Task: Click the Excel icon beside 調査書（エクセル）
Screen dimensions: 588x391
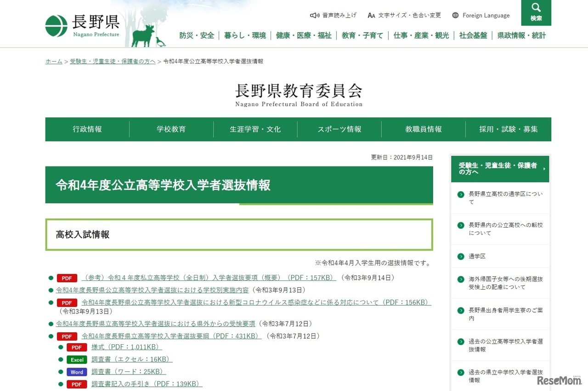Action: 76,360
